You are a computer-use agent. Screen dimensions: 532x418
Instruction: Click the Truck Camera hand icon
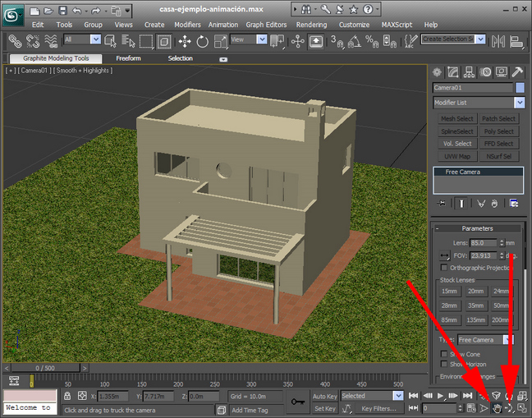[x=496, y=407]
